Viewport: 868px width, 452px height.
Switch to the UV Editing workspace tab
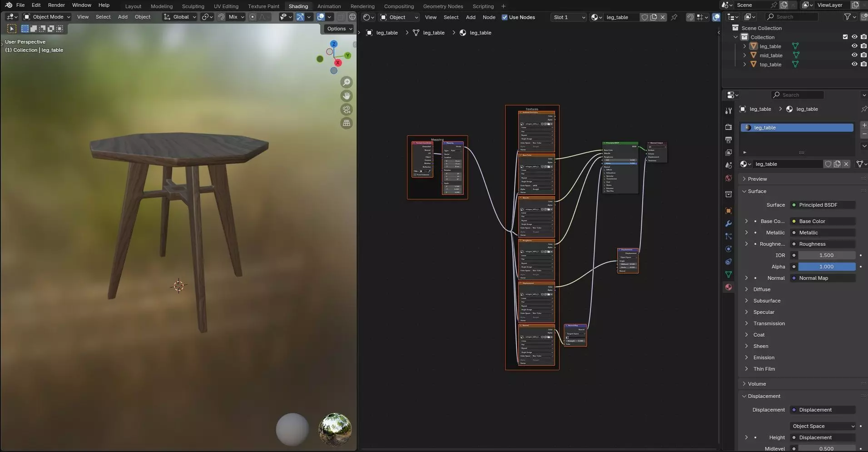[226, 6]
